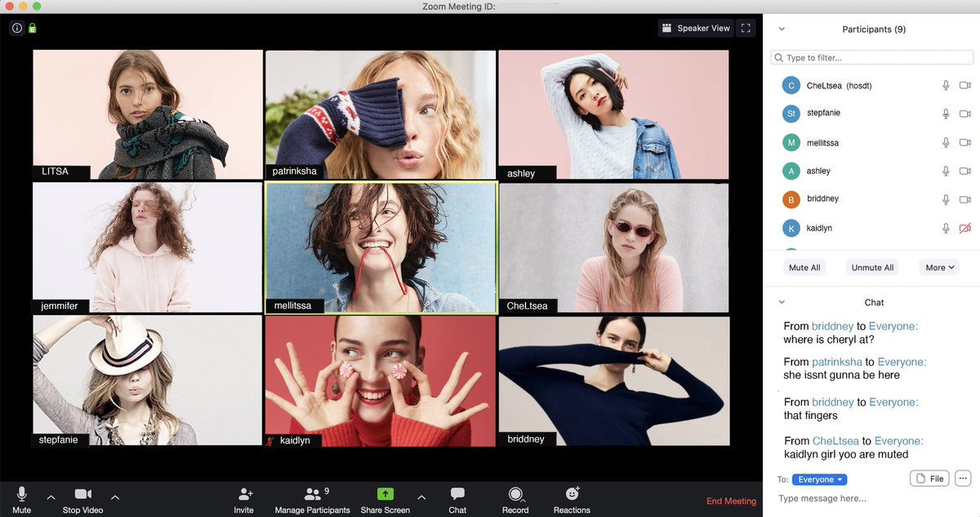Open the More dropdown in Participants

tap(939, 267)
